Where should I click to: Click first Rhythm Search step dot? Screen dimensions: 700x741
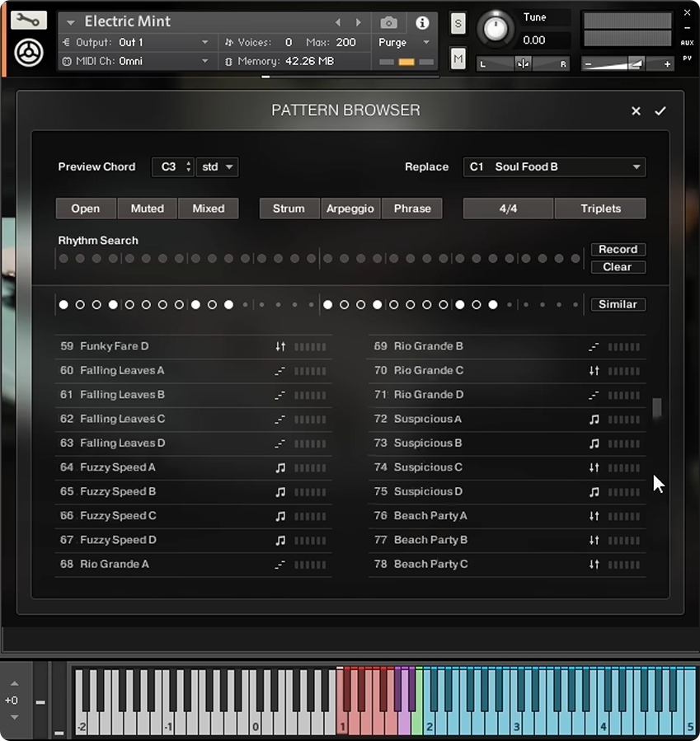(63, 259)
